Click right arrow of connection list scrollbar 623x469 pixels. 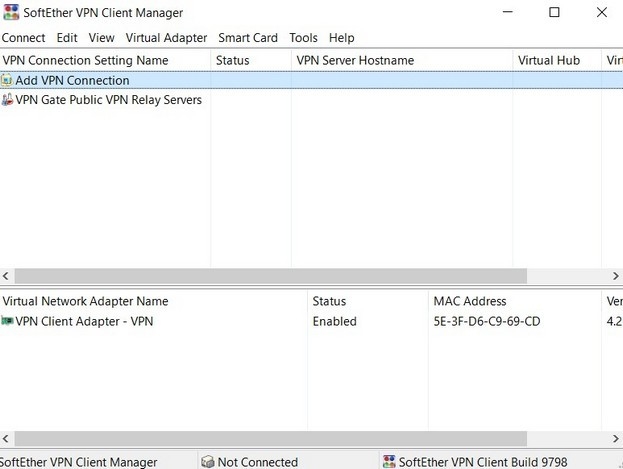click(615, 276)
